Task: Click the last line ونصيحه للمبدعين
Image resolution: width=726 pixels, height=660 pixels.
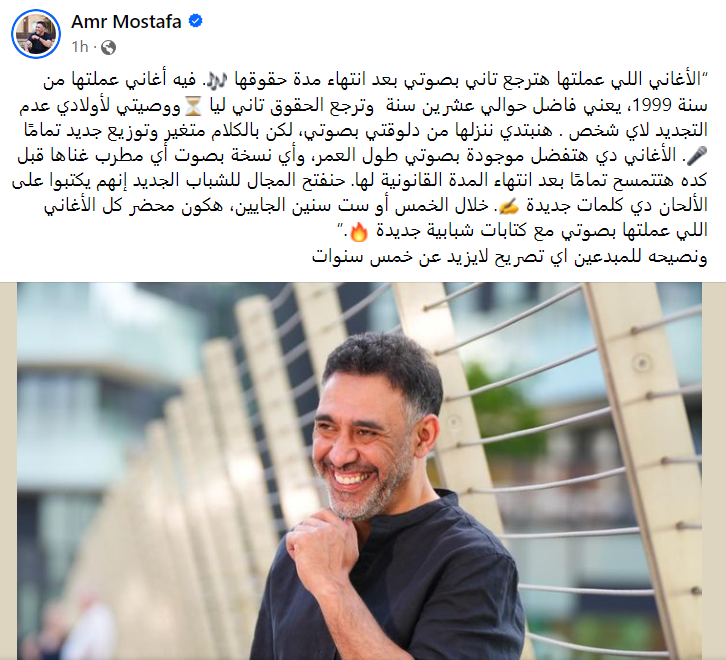Action: 509,256
